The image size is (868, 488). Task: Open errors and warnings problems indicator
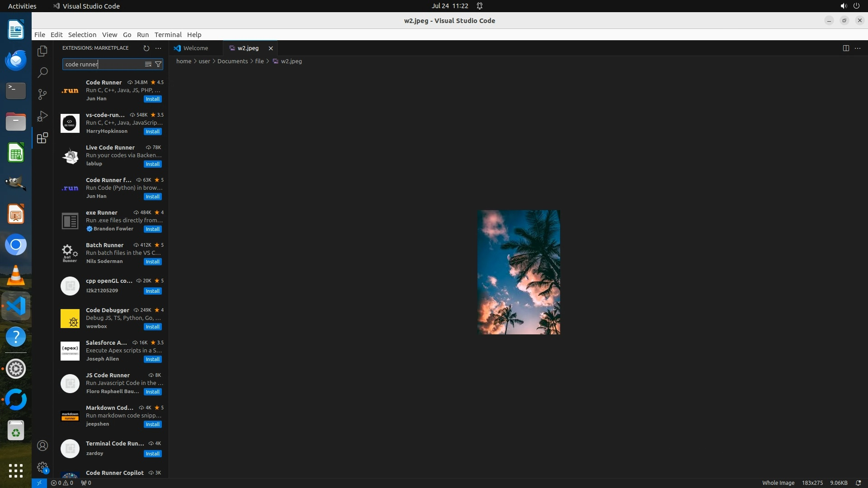click(x=62, y=483)
